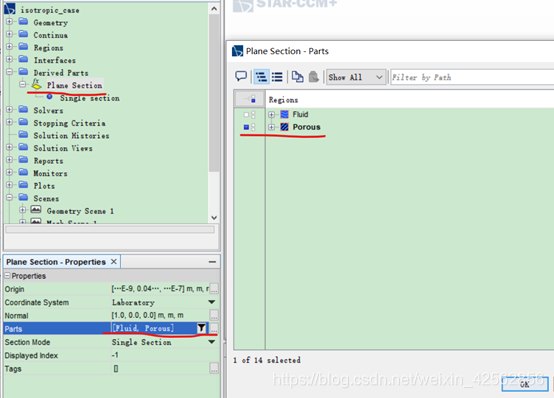Click the paste selection icon
Image resolution: width=554 pixels, height=398 pixels.
pyautogui.click(x=313, y=77)
